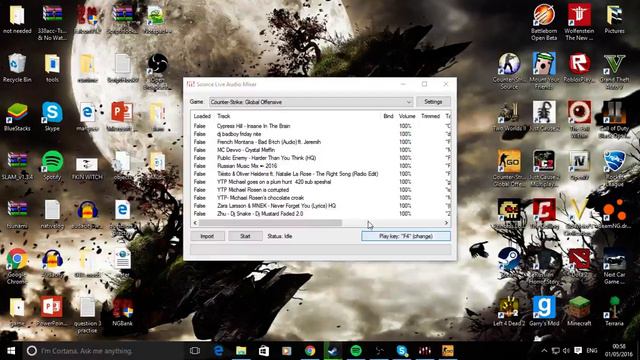Viewport: 640px width, 360px height.
Task: Select the Garry's Mod desktop icon
Action: tap(544, 311)
